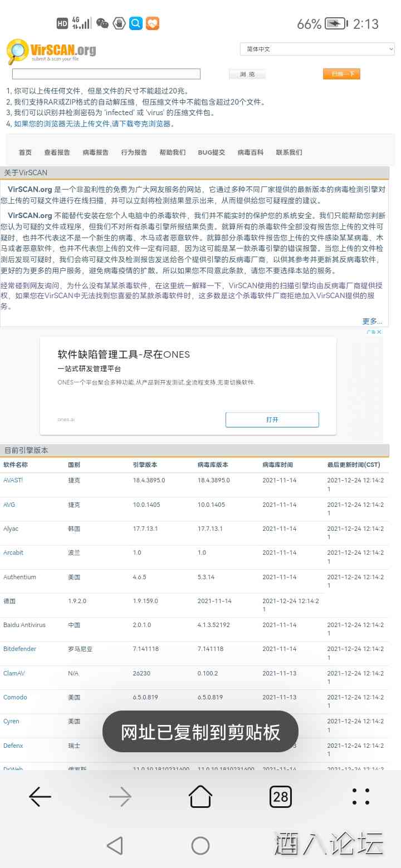Tap the ONES ad 打开 button
Image resolution: width=401 pixels, height=868 pixels.
tap(272, 420)
